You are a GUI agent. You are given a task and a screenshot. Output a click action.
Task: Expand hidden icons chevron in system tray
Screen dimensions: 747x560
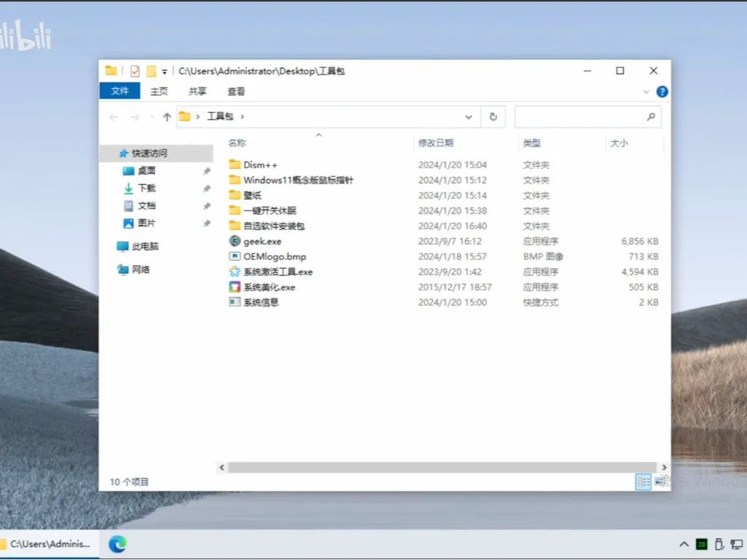point(684,544)
